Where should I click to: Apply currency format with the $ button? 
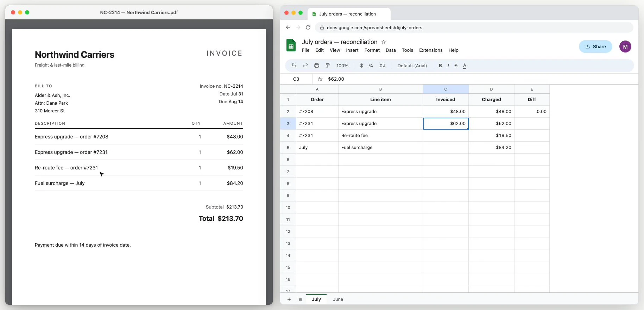pos(361,66)
